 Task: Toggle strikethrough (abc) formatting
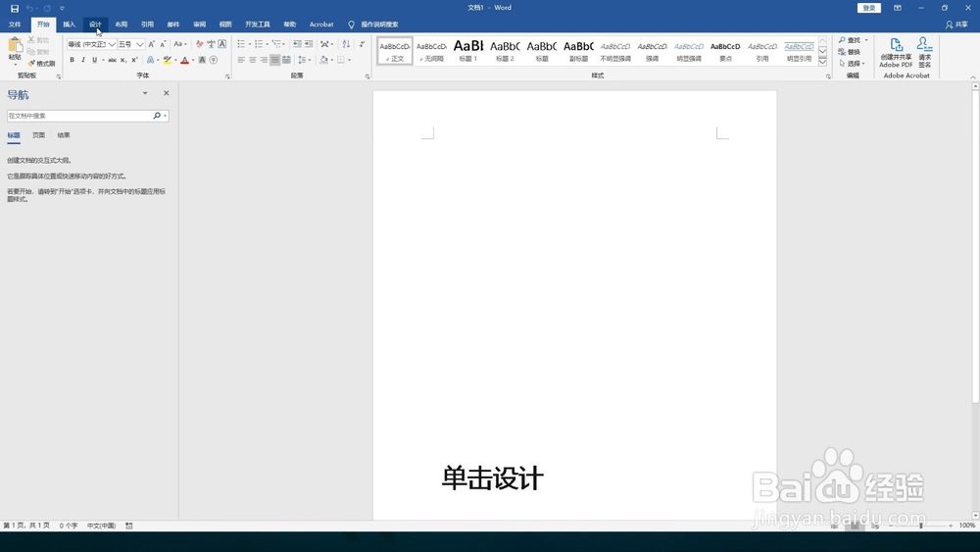(x=112, y=60)
